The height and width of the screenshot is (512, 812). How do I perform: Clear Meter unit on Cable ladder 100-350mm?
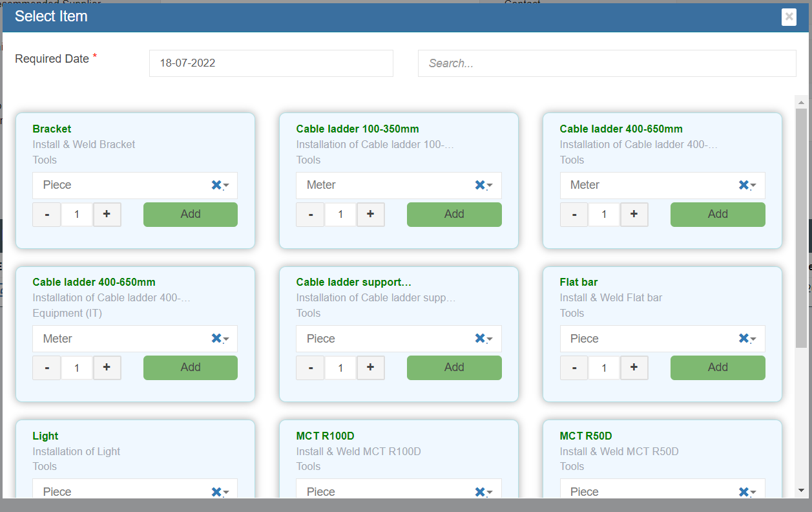tap(480, 186)
